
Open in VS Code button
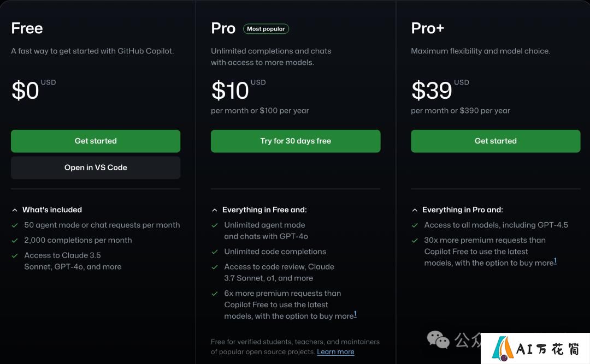[x=96, y=168]
